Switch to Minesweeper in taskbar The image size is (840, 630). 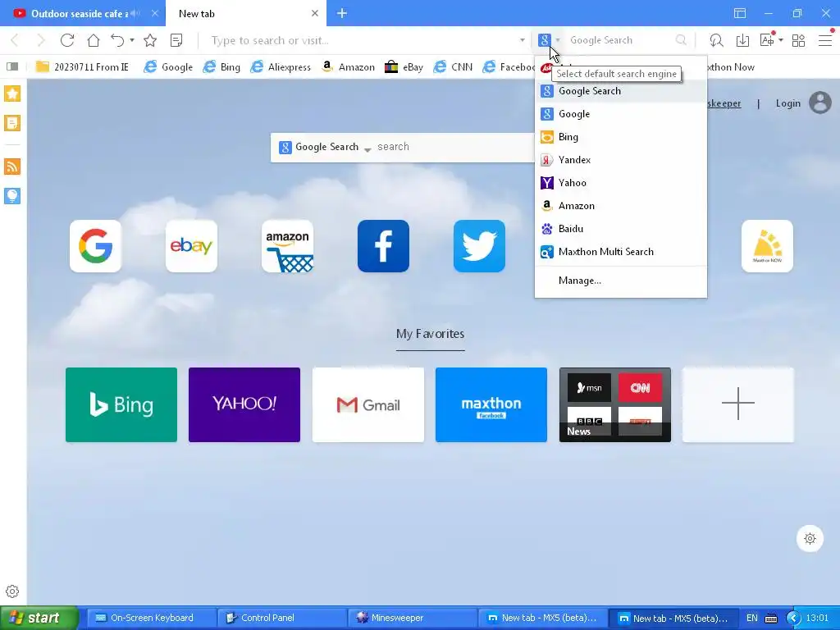[x=412, y=618]
